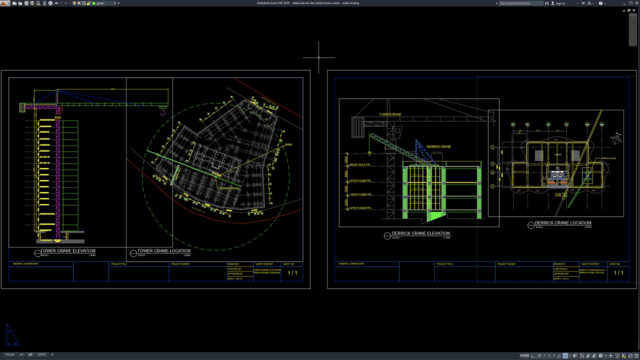Click the Save As icon
Viewport: 640px width, 360px height.
32,3
